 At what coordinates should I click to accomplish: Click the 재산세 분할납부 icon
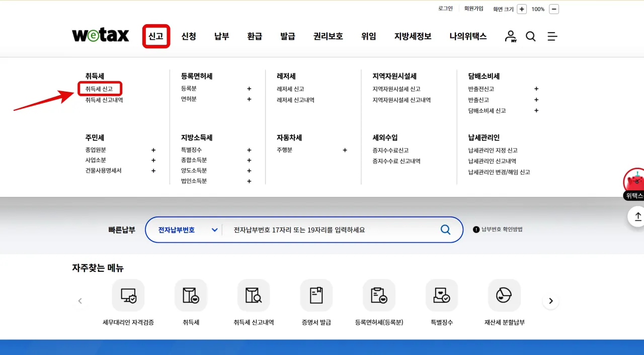pos(504,296)
